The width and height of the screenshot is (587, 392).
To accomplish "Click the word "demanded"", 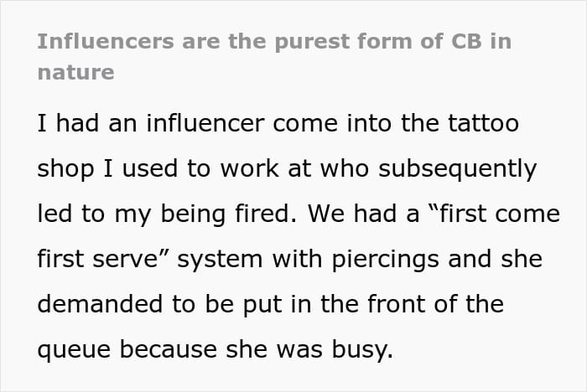I will click(x=101, y=303).
